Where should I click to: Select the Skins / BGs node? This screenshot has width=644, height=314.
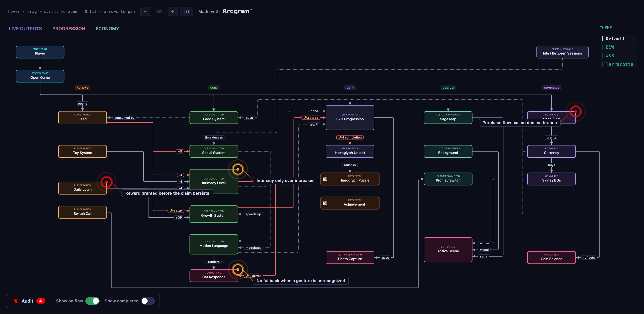pos(551,179)
